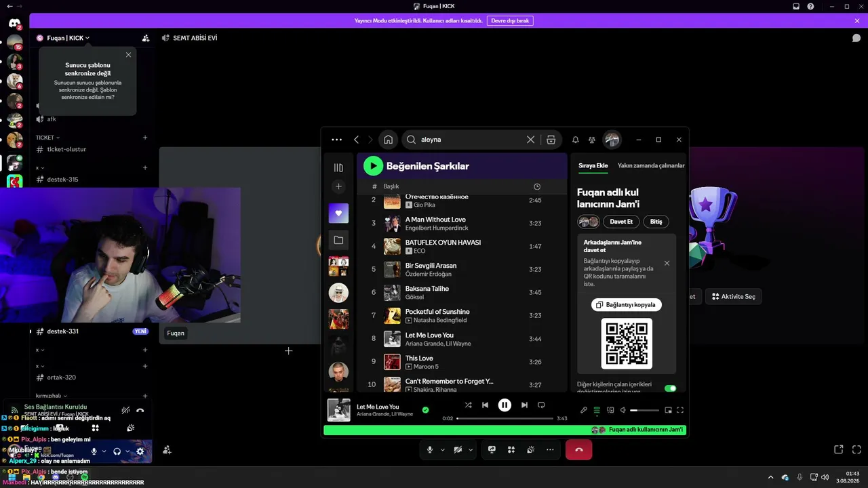Open Liked Songs heart tile in sidebar
Screen dimensions: 868x488
338,213
